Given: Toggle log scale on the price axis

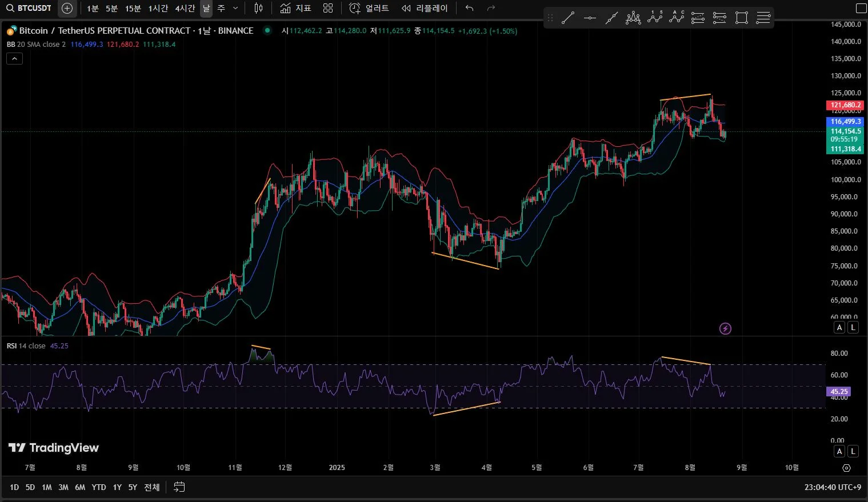Looking at the screenshot, I should click(853, 327).
